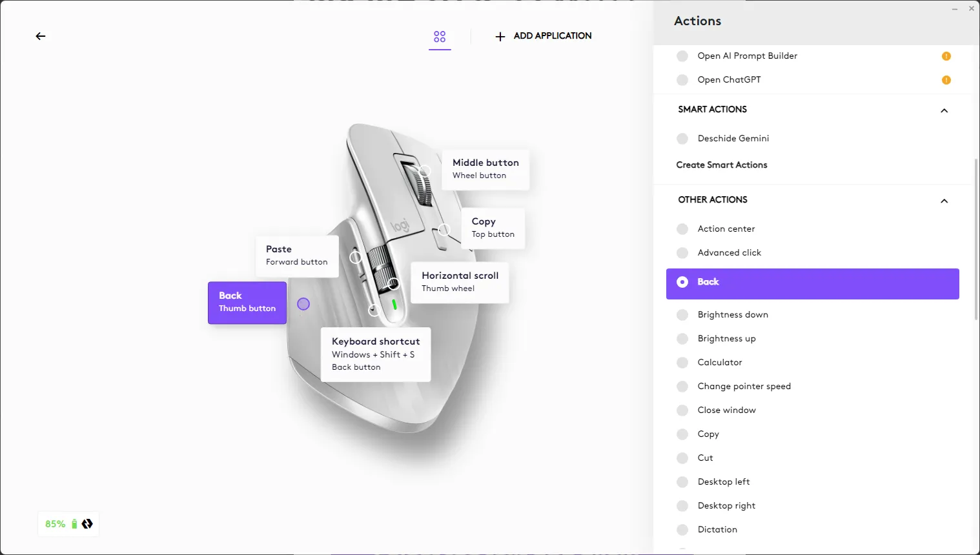980x555 pixels.
Task: Click the Actions panel vertical scrollbar
Action: point(976,239)
